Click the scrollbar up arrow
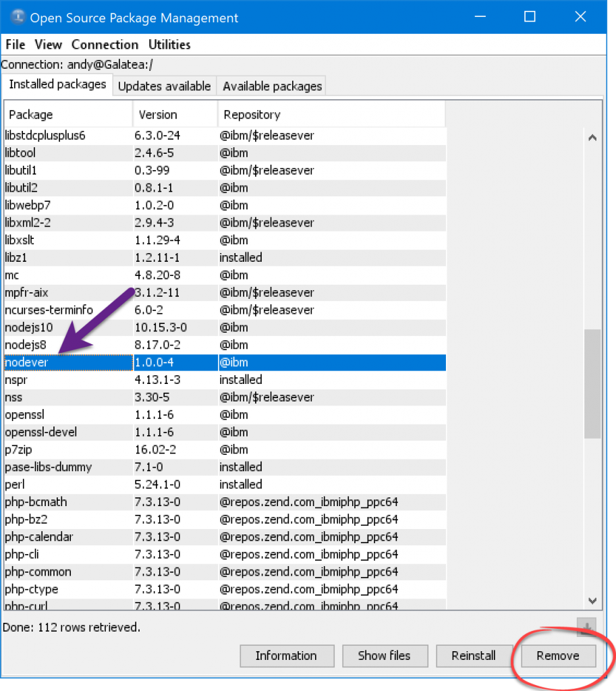Screen dimensions: 616x691 click(x=592, y=138)
